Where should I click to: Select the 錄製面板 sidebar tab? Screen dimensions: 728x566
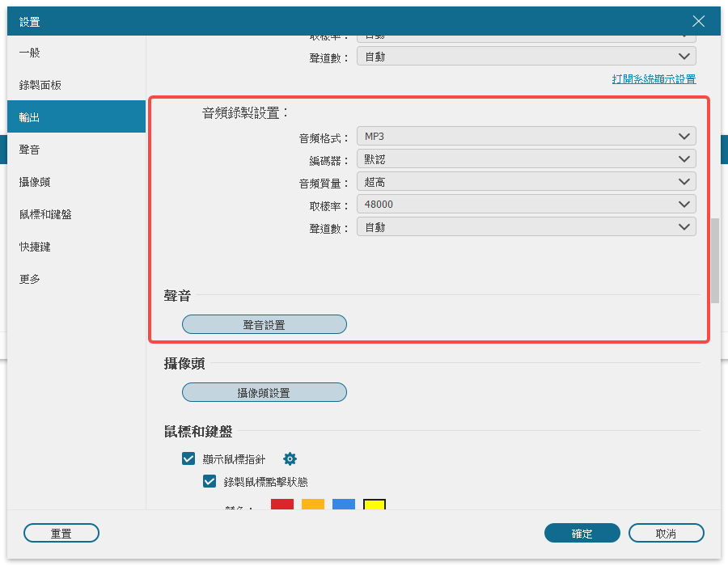(77, 85)
